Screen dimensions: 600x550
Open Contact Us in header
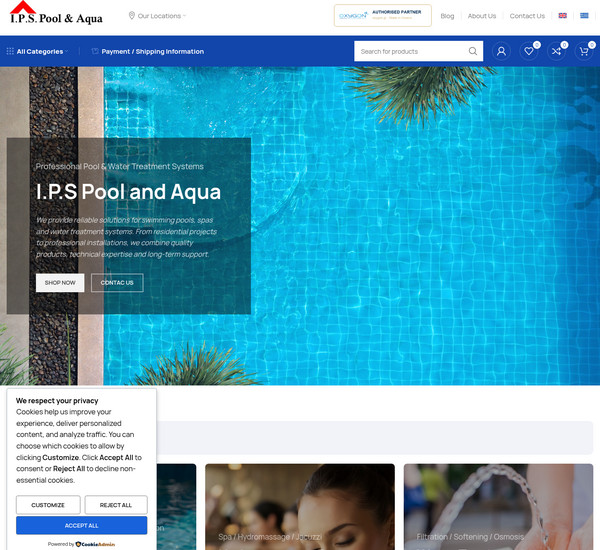tap(527, 16)
